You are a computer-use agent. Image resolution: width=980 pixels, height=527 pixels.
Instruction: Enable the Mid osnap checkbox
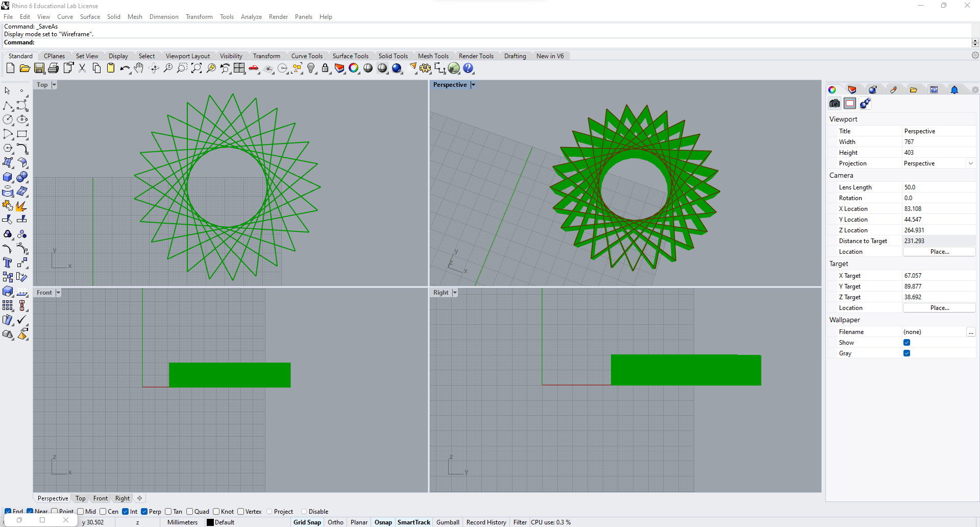click(81, 511)
